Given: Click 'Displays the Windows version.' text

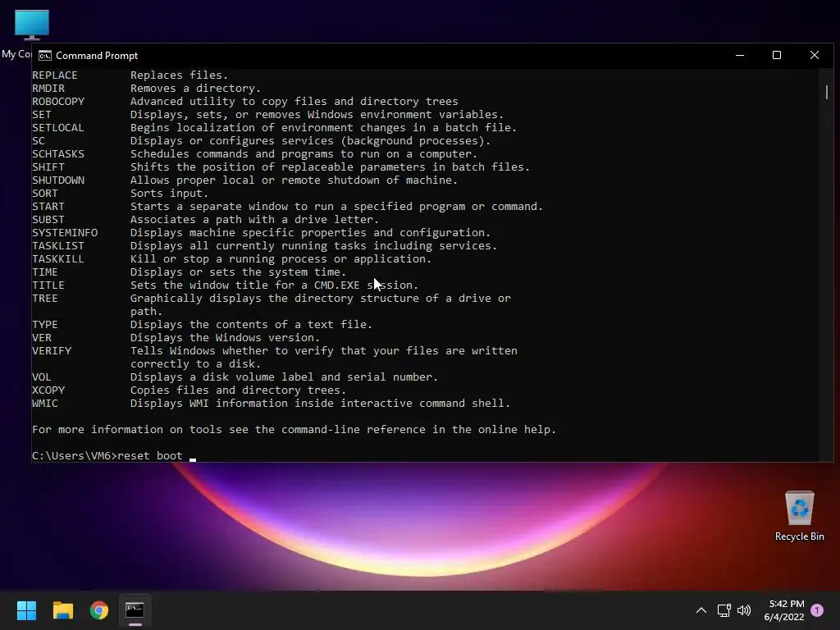Looking at the screenshot, I should point(225,338).
